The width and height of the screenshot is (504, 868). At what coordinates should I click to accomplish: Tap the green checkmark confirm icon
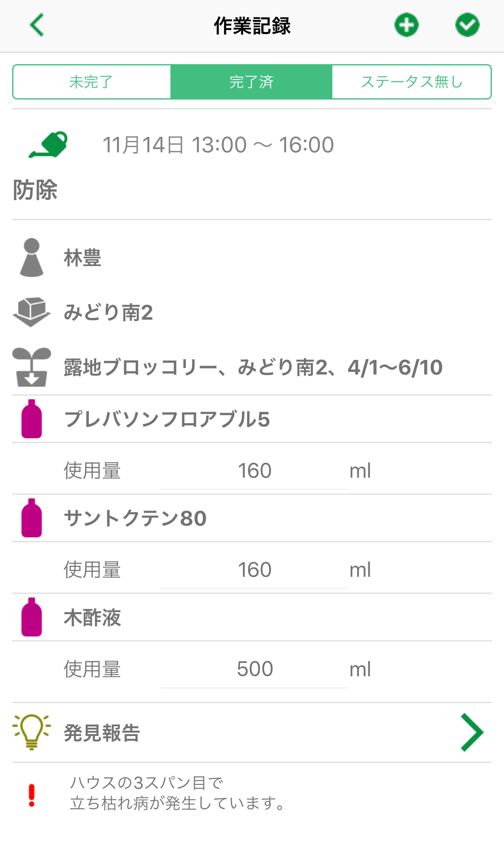467,25
